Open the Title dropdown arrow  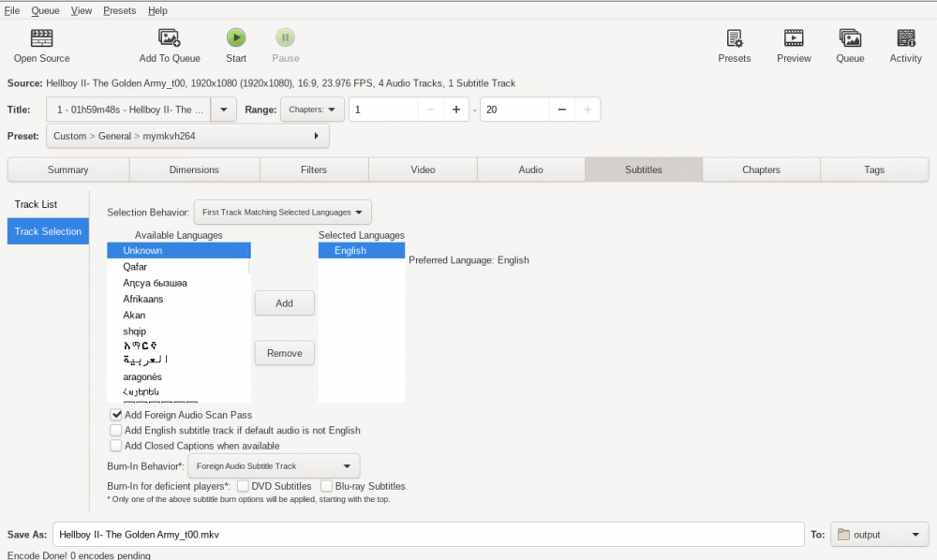[224, 110]
